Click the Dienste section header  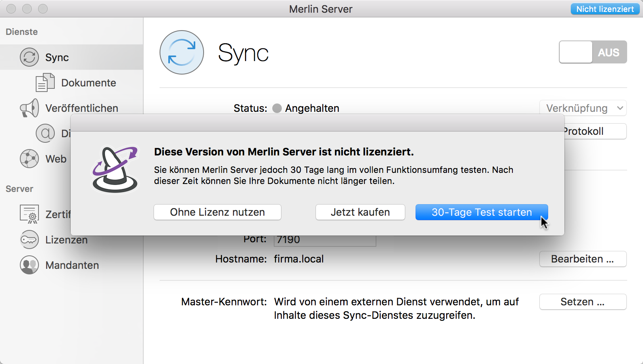coord(22,32)
